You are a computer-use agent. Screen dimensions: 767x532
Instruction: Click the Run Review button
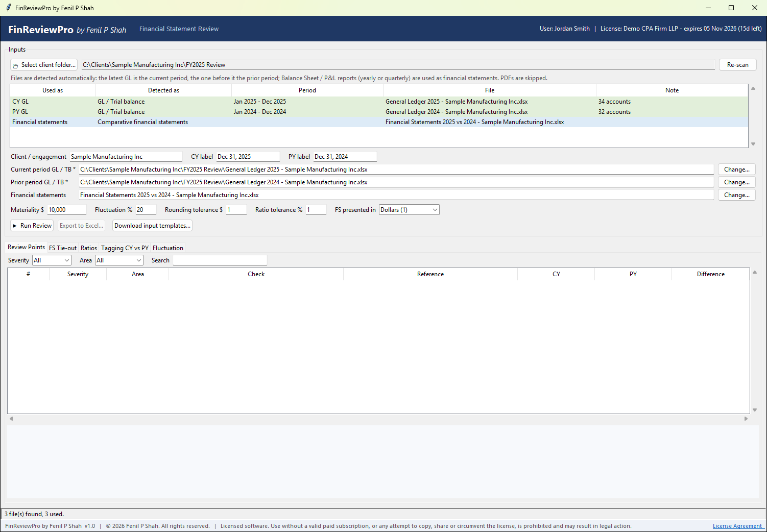coord(32,226)
